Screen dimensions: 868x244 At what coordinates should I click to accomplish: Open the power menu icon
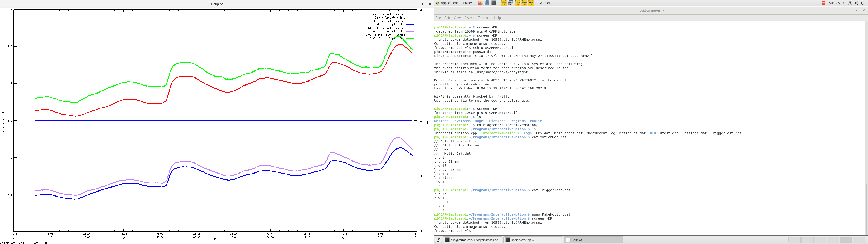tap(863, 3)
